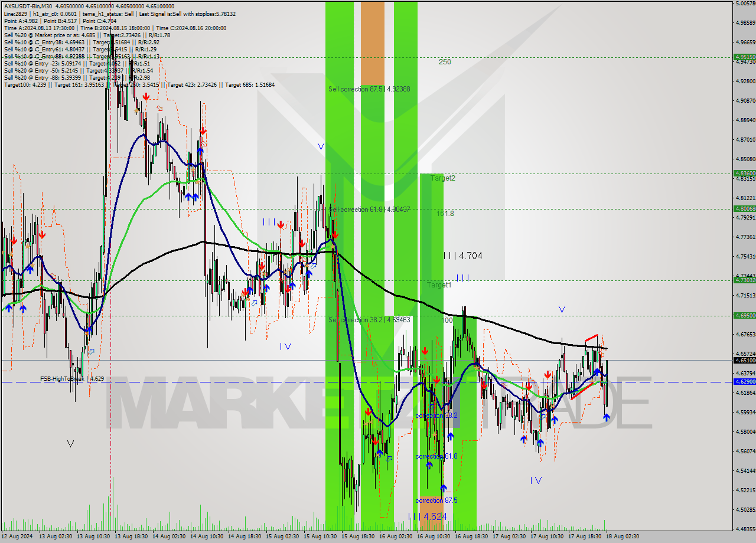This screenshot has width=756, height=543.
Task: Click 'Sell correction 61.8 | 4.80437' label
Action: point(369,210)
